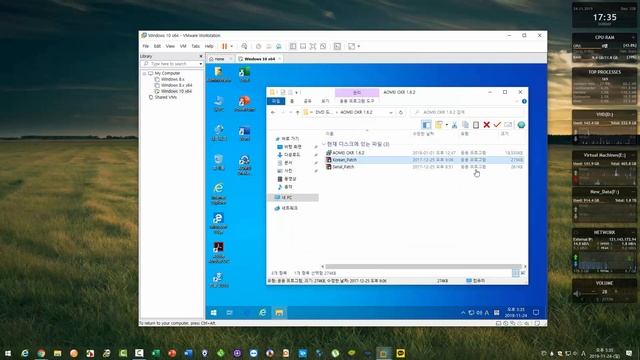
Task: Select the Windows 10 x64 tab
Action: tap(259, 59)
